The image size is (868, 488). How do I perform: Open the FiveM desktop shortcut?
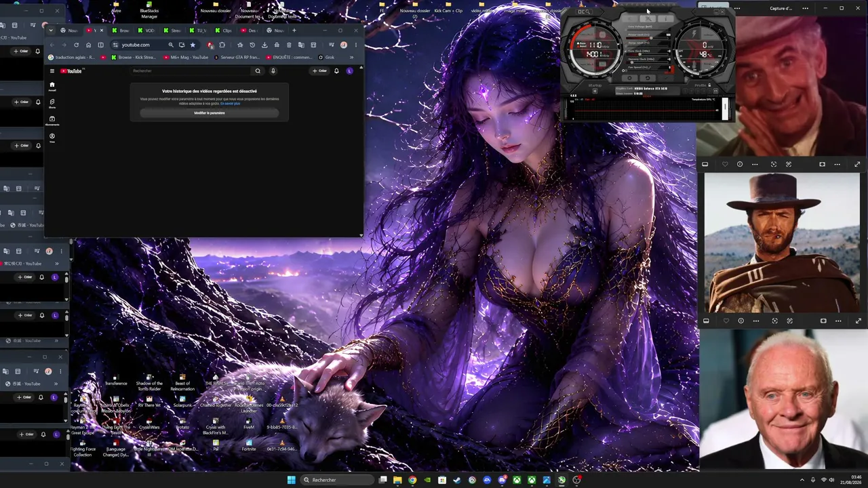[x=249, y=424]
